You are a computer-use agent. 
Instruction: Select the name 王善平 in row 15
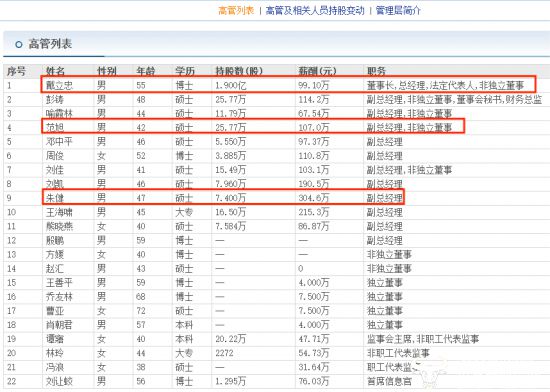coord(59,283)
